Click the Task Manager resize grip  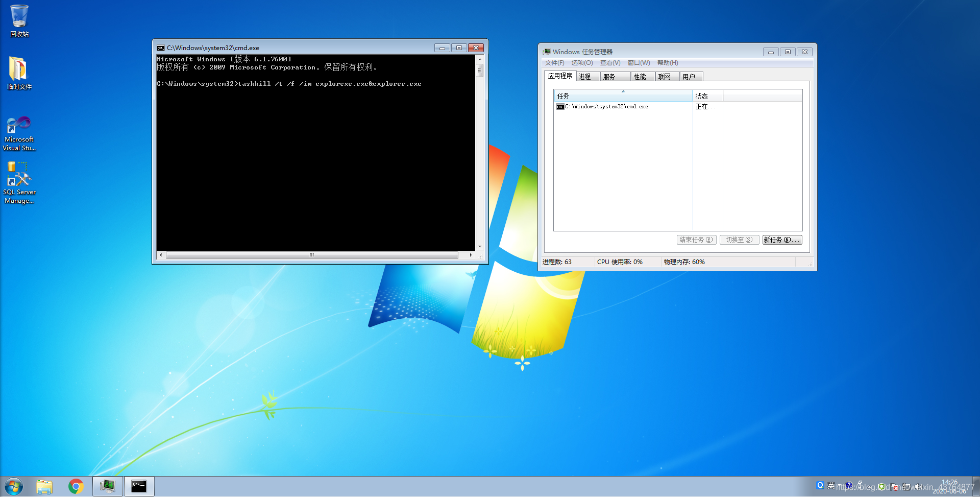tap(810, 264)
